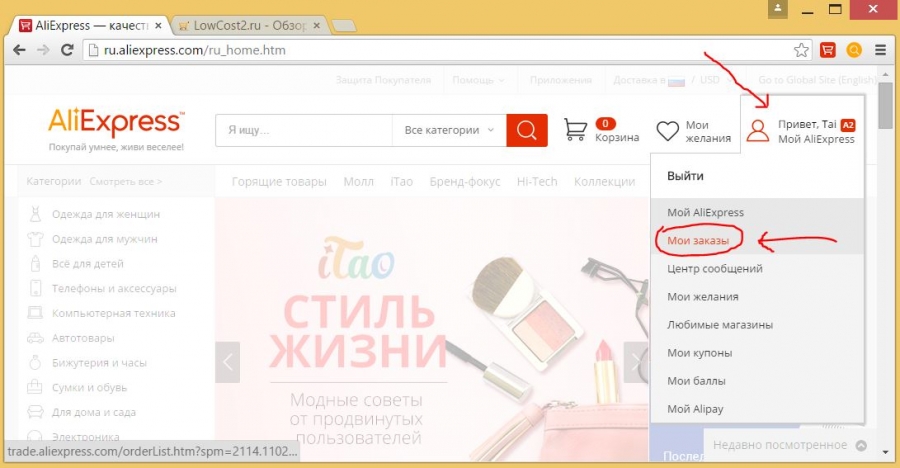This screenshot has height=468, width=900.
Task: Click the t-shirt icon for Одежда для мужчин
Action: 35,239
